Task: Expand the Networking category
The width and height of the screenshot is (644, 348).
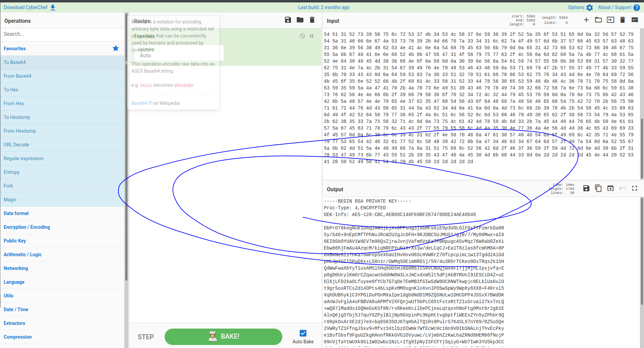Action: coord(62,268)
